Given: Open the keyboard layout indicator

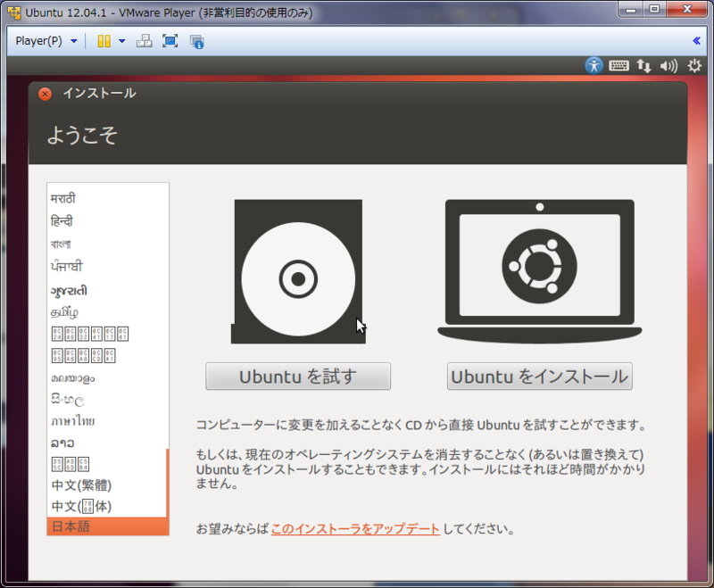Looking at the screenshot, I should (619, 65).
